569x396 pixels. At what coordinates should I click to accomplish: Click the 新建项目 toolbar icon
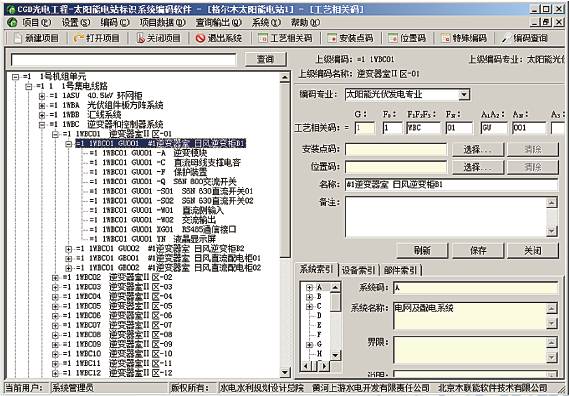tap(18, 38)
